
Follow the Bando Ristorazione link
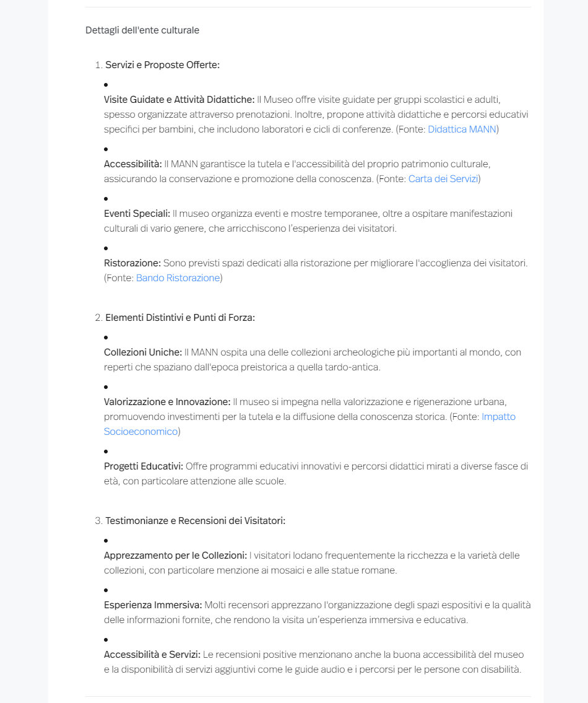click(178, 278)
